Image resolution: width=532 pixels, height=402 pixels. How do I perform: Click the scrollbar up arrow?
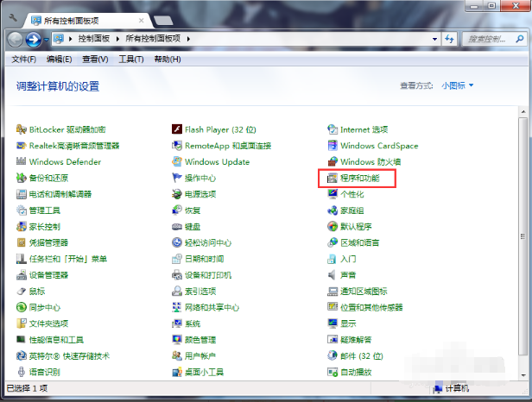point(522,112)
